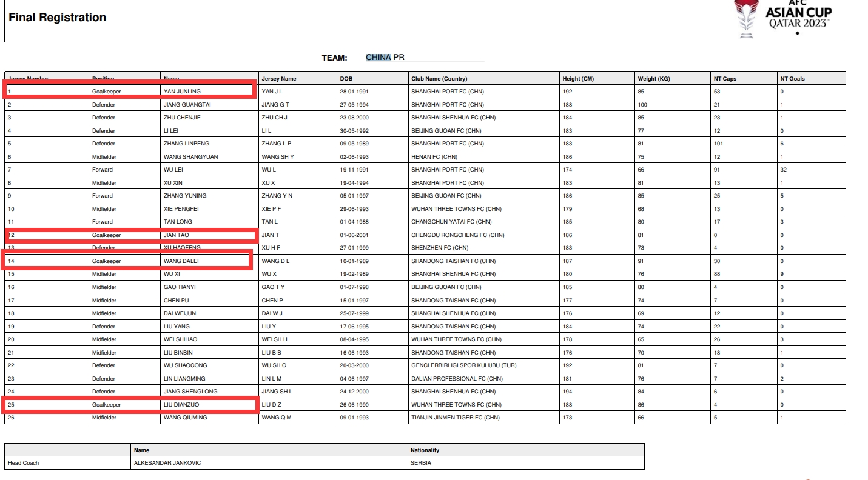The width and height of the screenshot is (868, 480).
Task: Click the Club Name (Country) column header
Action: [x=439, y=79]
